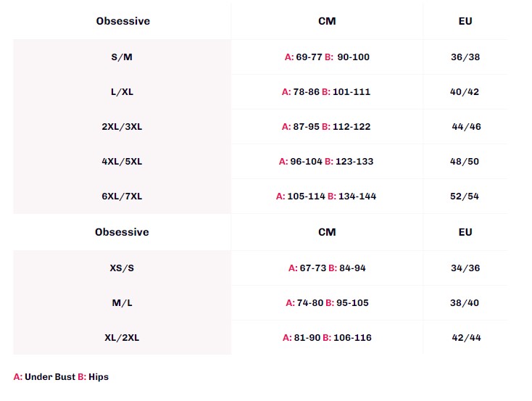Viewport: 532px width, 401px height.
Task: Select the S/M size cell
Action: coord(122,57)
